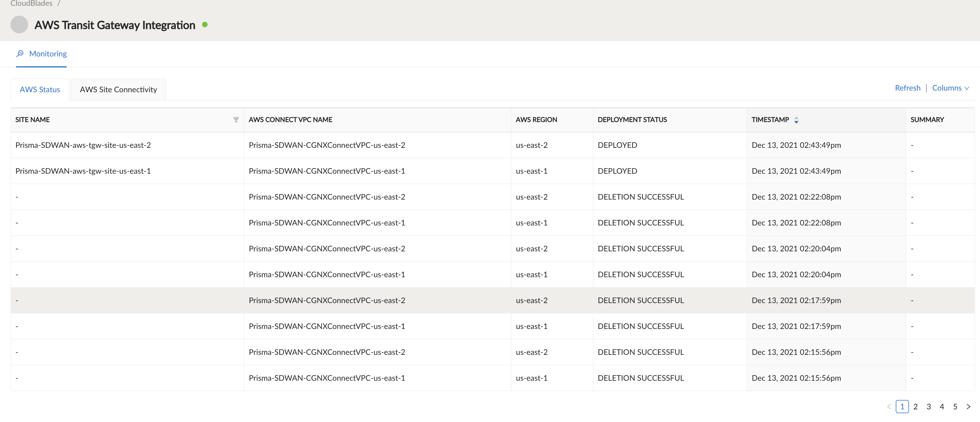
Task: Switch to AWS Site Connectivity tab
Action: click(x=118, y=90)
